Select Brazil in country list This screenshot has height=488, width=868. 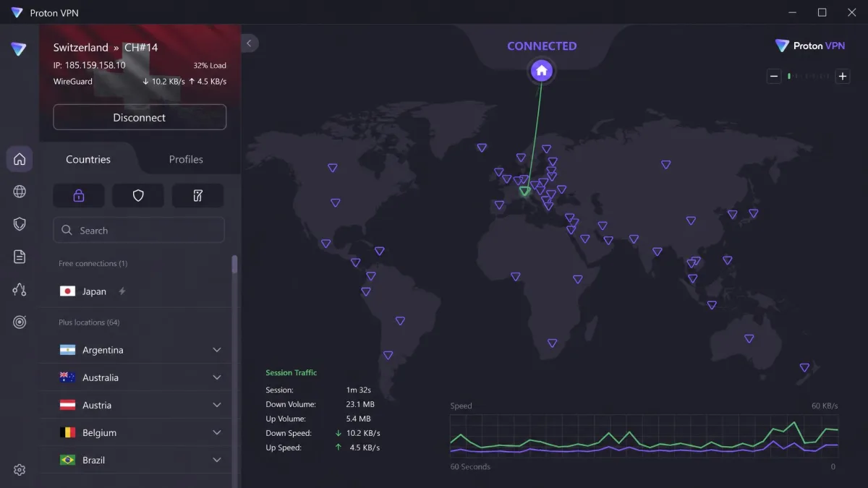pyautogui.click(x=136, y=460)
